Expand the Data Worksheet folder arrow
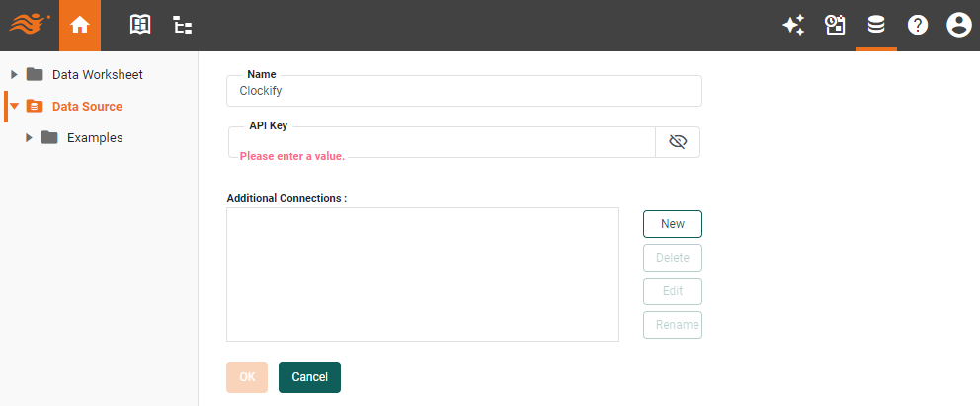The height and width of the screenshot is (406, 980). [14, 74]
